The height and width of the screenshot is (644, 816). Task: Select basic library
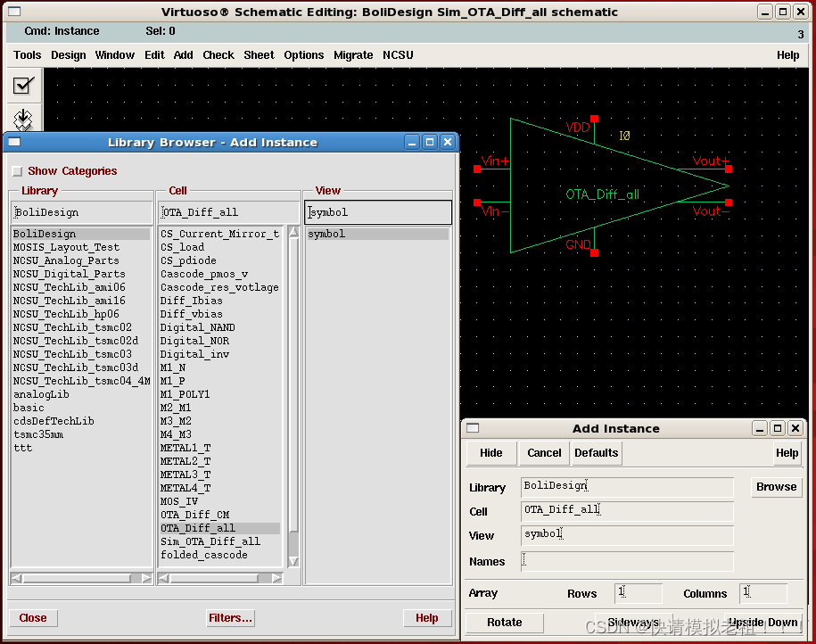29,408
